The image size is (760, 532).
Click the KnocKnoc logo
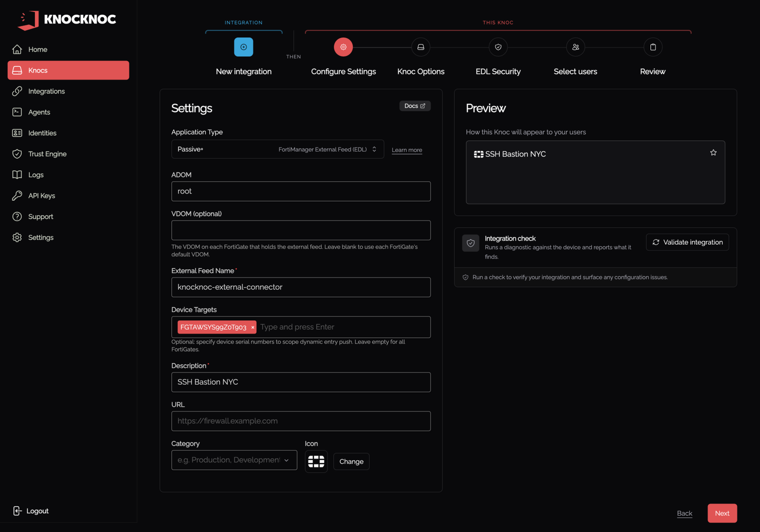tap(67, 20)
